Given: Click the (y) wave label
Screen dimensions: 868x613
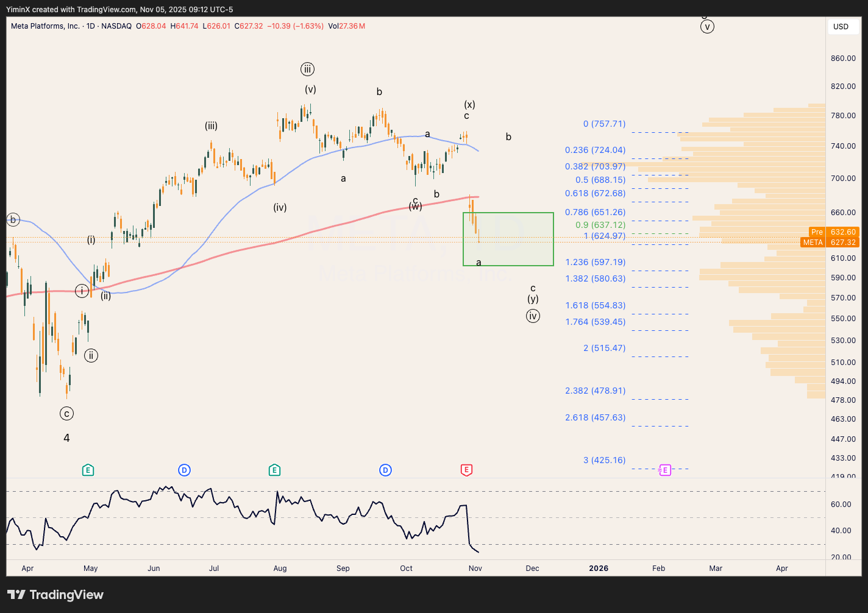Looking at the screenshot, I should coord(533,299).
